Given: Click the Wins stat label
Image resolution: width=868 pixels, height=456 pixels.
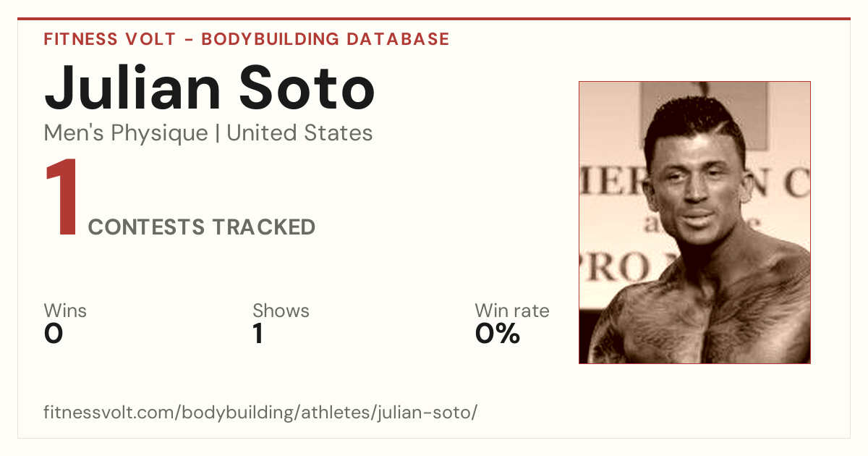Looking at the screenshot, I should click(x=65, y=311).
